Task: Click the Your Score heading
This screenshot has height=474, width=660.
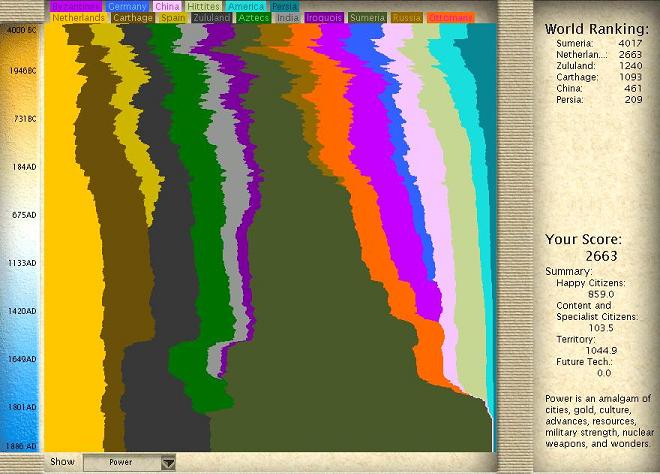Action: [583, 240]
